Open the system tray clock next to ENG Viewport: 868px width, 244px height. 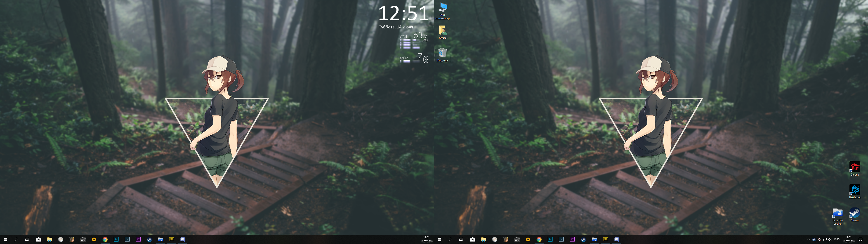(849, 239)
